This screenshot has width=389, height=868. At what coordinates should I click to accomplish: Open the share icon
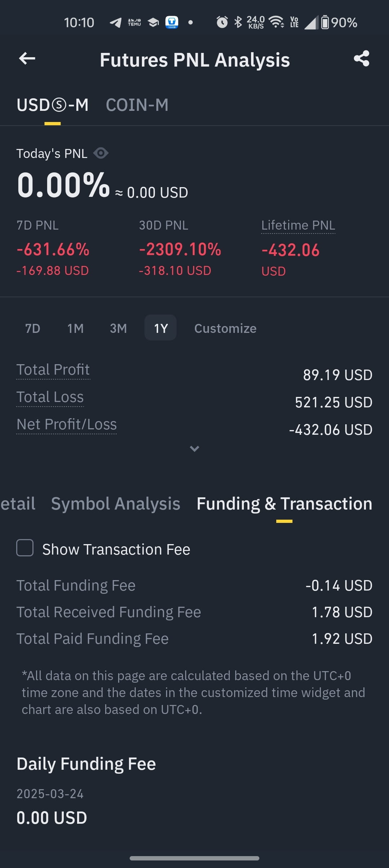click(362, 58)
